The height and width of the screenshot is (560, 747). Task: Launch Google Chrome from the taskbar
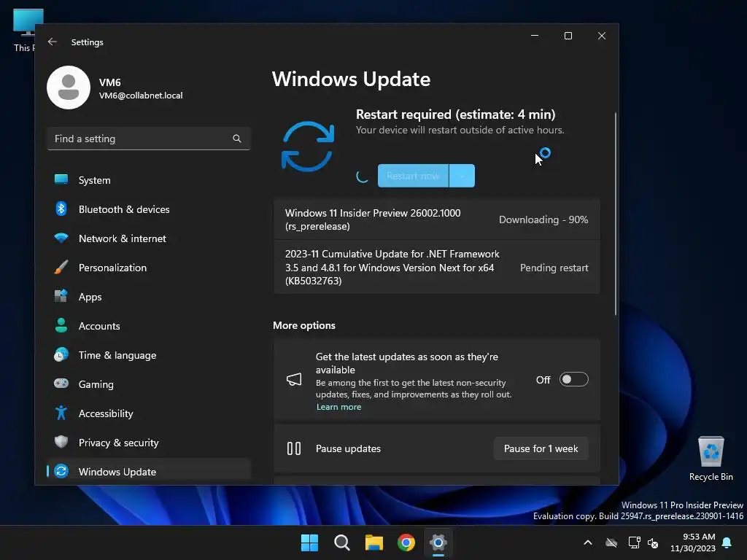point(406,542)
